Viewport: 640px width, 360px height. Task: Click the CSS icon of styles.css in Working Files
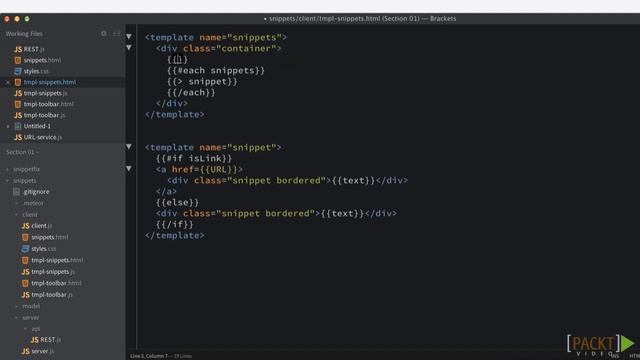tap(18, 71)
